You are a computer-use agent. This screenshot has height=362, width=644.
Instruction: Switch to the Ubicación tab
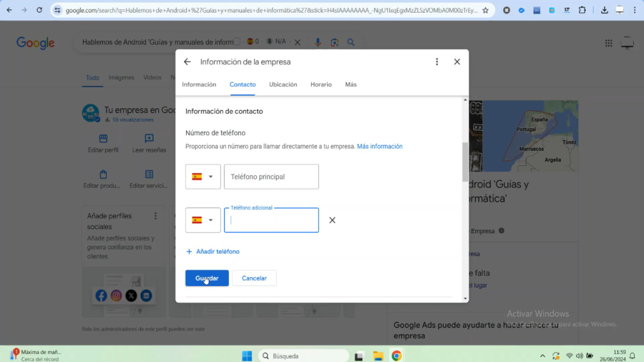(282, 84)
